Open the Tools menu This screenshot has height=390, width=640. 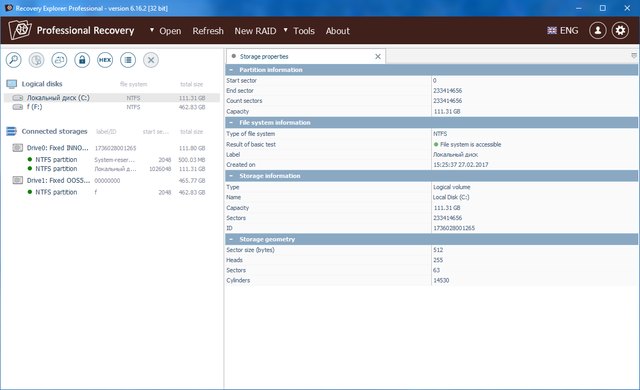[x=304, y=31]
